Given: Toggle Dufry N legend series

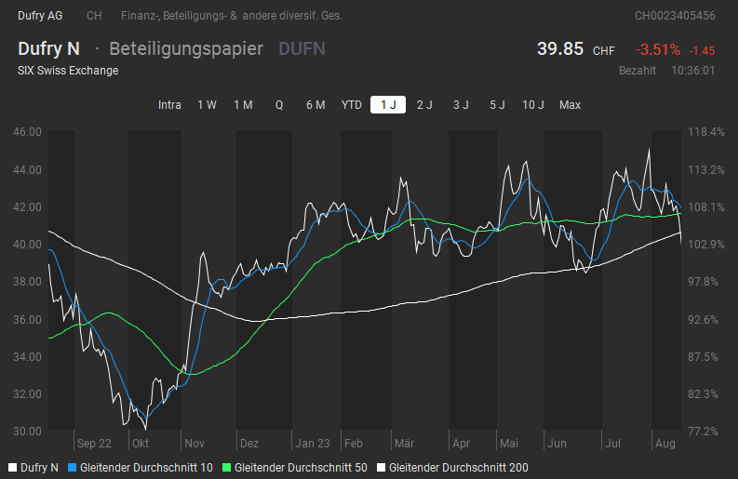Looking at the screenshot, I should (40, 467).
